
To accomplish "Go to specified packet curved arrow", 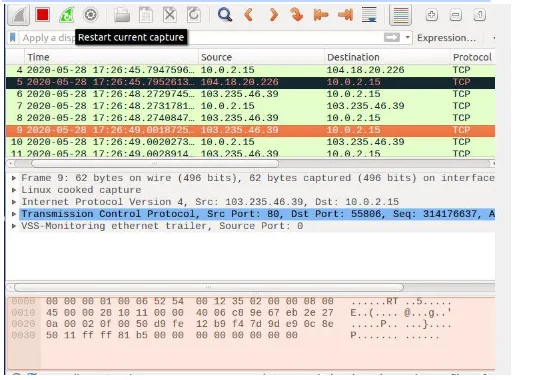I will click(x=297, y=15).
